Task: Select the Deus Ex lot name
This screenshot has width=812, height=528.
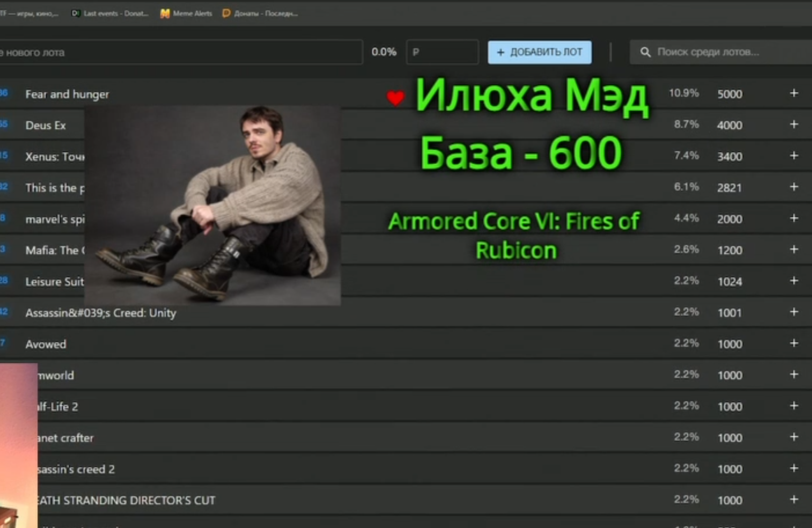Action: [46, 126]
